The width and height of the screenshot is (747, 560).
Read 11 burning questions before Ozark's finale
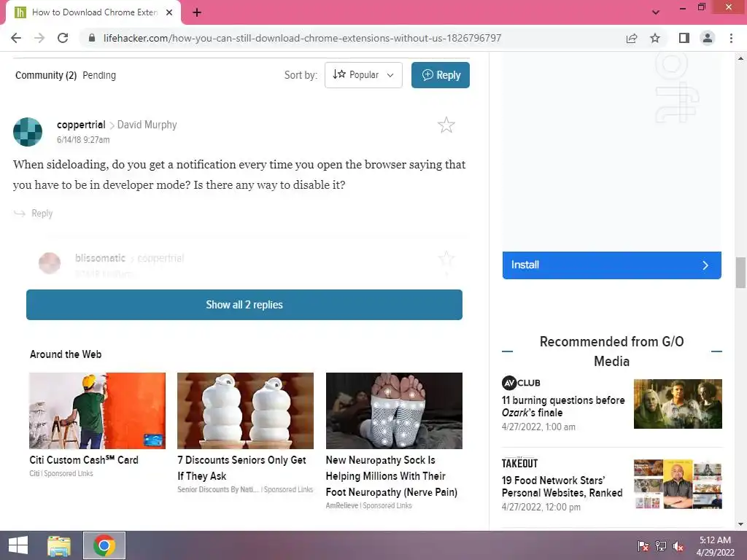[x=563, y=406]
